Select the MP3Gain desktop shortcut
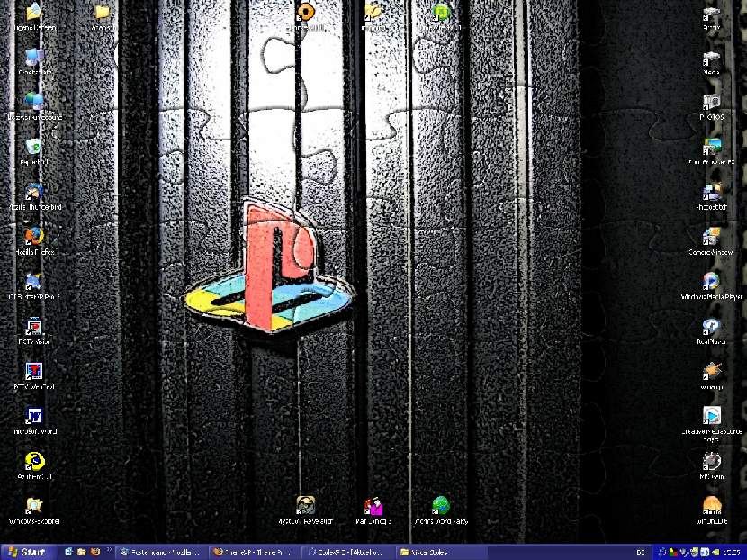 [712, 466]
